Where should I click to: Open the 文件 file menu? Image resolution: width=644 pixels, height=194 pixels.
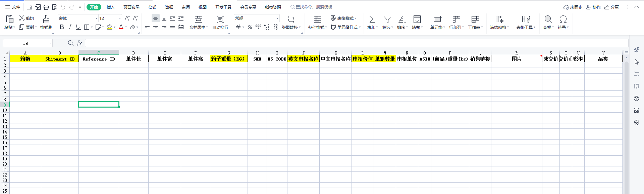click(13, 7)
